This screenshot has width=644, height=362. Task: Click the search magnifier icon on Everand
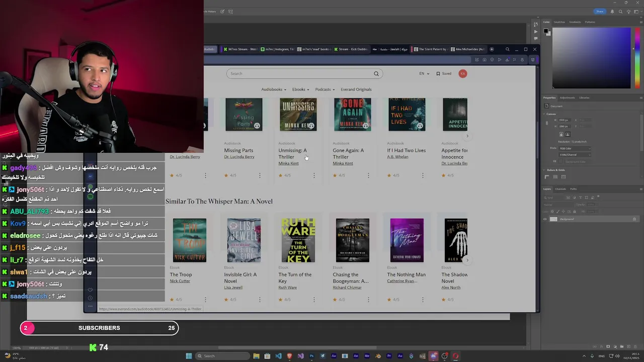(x=376, y=73)
